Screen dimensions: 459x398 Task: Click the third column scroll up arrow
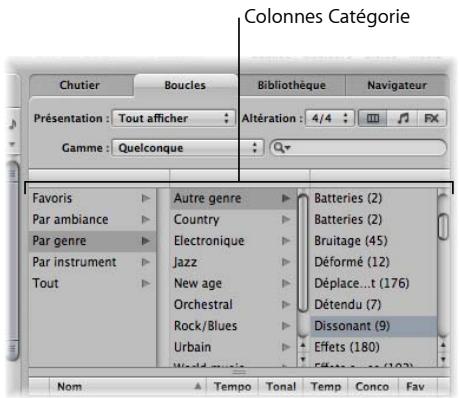(x=443, y=345)
